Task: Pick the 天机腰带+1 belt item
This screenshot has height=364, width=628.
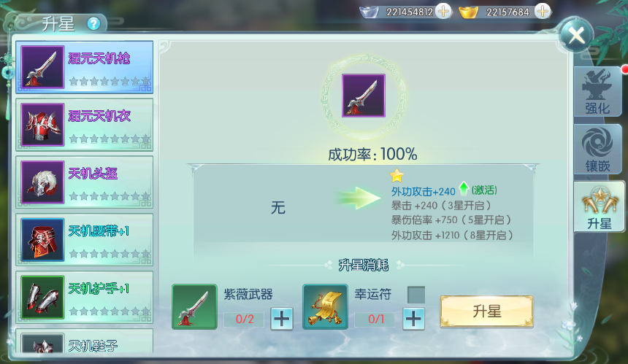Action: pos(85,240)
